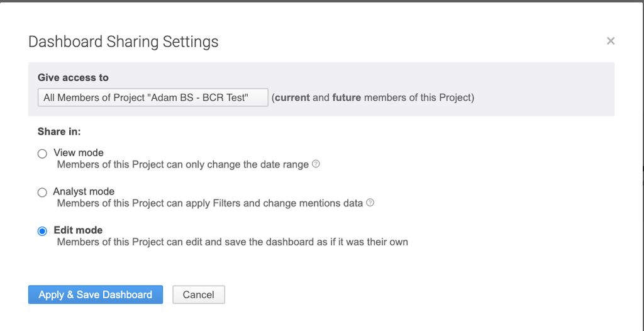Click the bold word "current" in the access note
Viewport: 644px width, 331px height.
coord(292,98)
